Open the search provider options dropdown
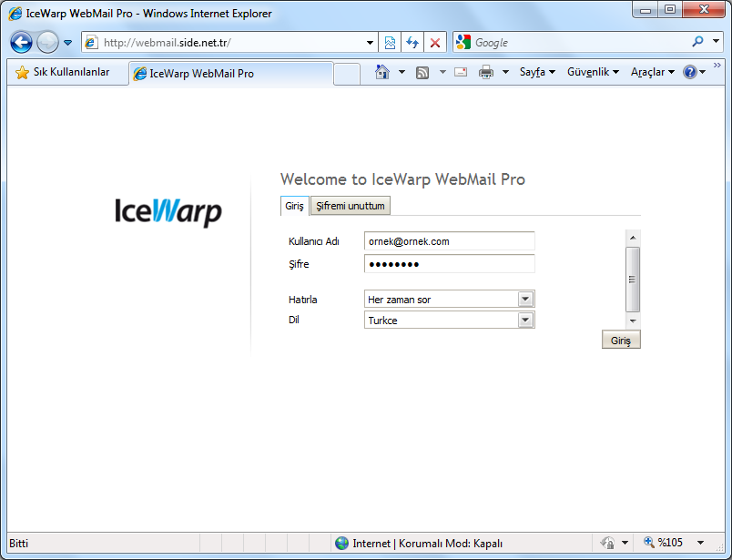This screenshot has width=732, height=560. [x=717, y=42]
